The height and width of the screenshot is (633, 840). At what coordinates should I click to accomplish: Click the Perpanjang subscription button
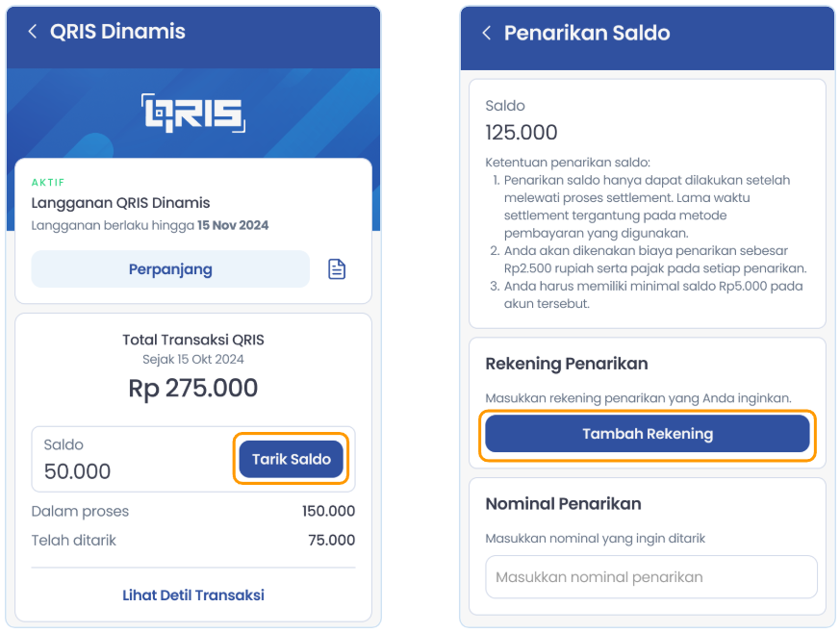point(170,268)
